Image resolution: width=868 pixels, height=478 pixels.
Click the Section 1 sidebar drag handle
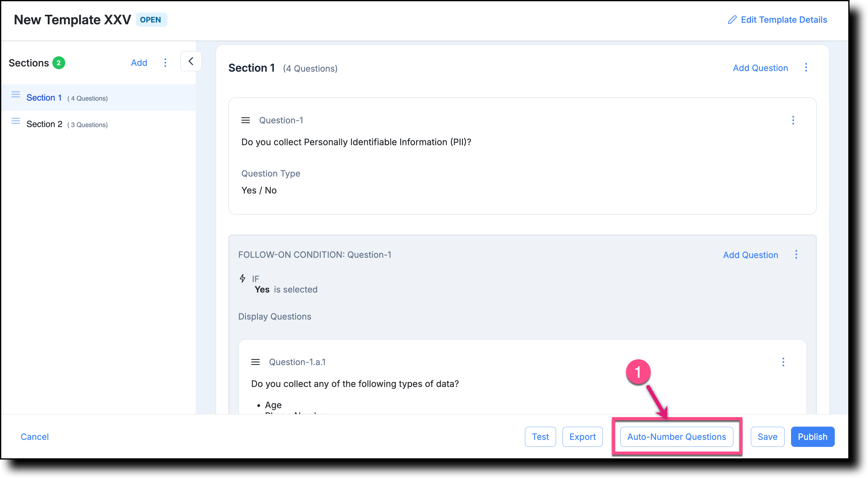coord(15,94)
